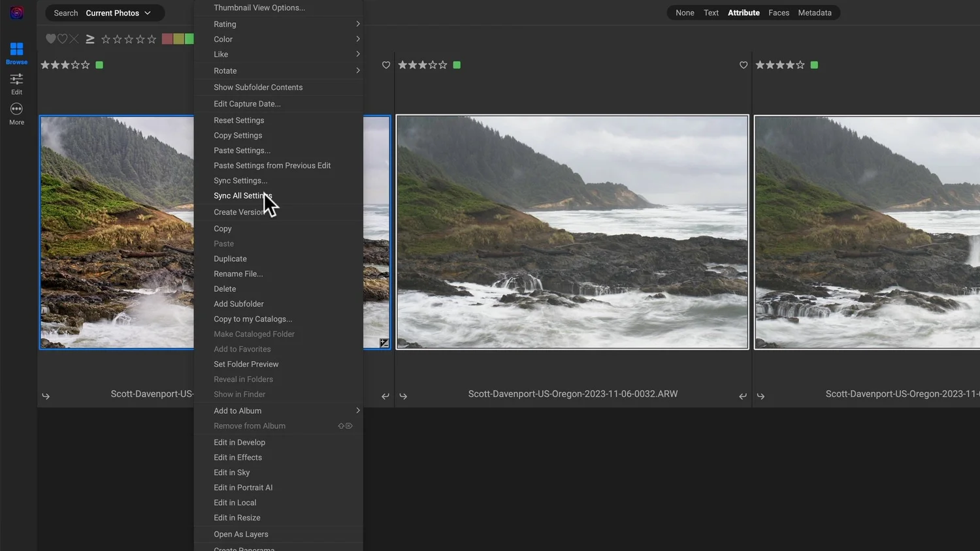Screen dimensions: 980x551
Task: Select the filled heart flag filter
Action: point(50,39)
